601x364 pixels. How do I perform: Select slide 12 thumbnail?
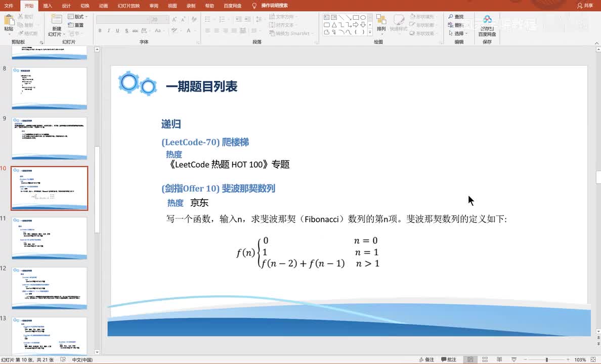tap(50, 288)
